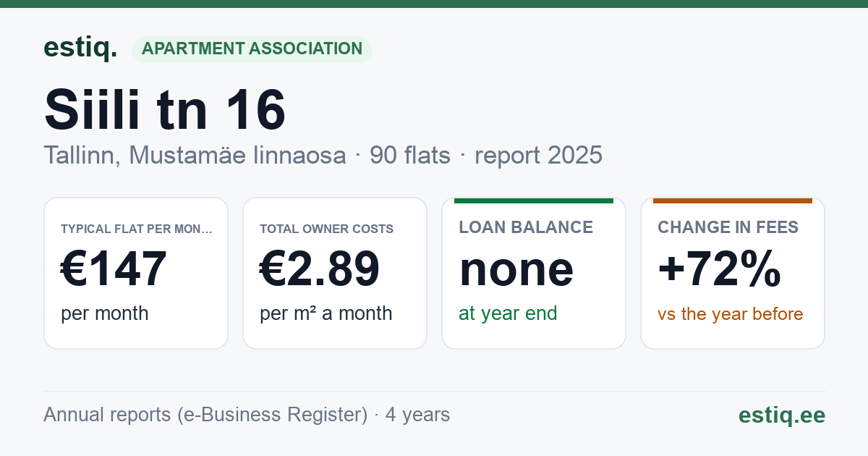Click the CHANGE IN FEES label

(728, 227)
